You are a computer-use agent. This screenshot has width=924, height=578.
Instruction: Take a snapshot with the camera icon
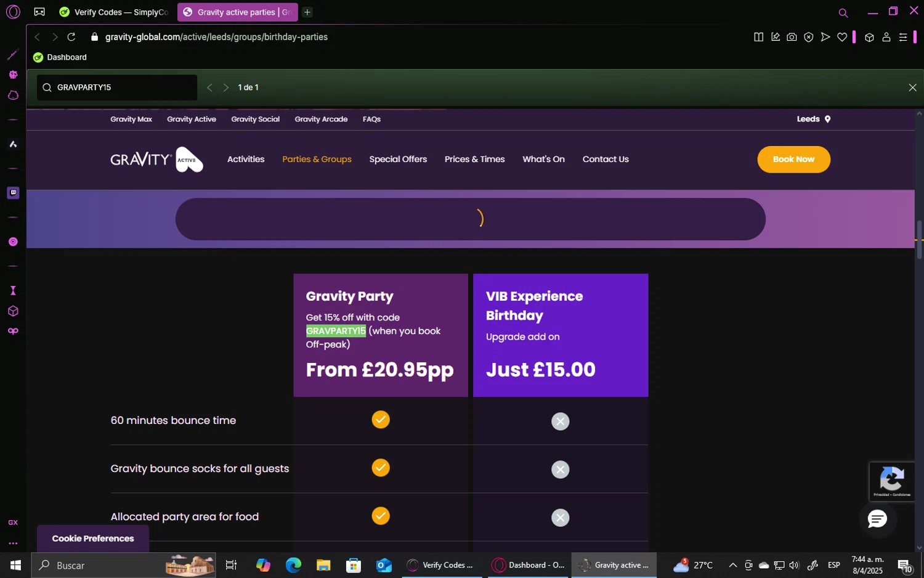[792, 37]
